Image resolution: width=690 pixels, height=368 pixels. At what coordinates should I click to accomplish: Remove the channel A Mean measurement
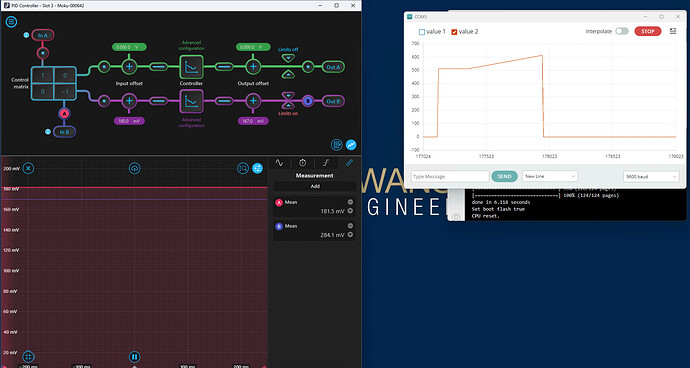(350, 202)
